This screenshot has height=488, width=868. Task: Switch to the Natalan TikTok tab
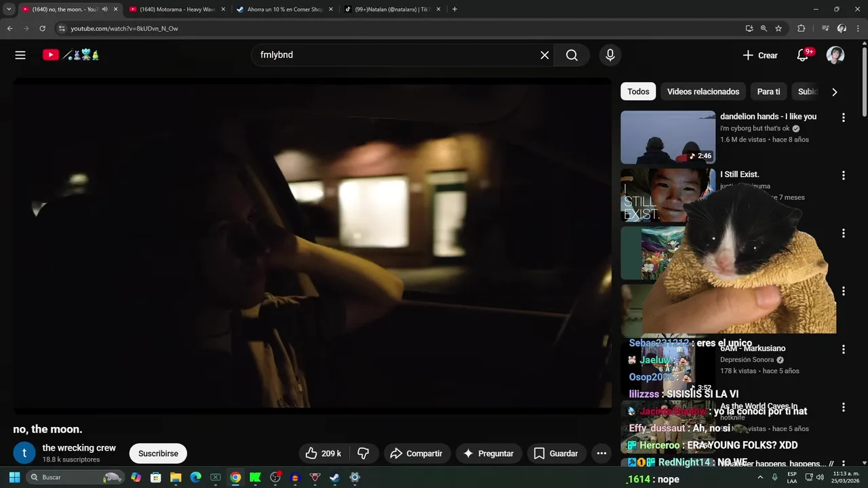pos(393,9)
